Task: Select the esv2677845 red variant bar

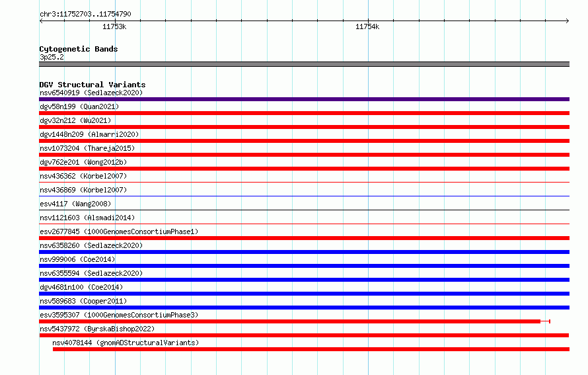Action: (304, 238)
